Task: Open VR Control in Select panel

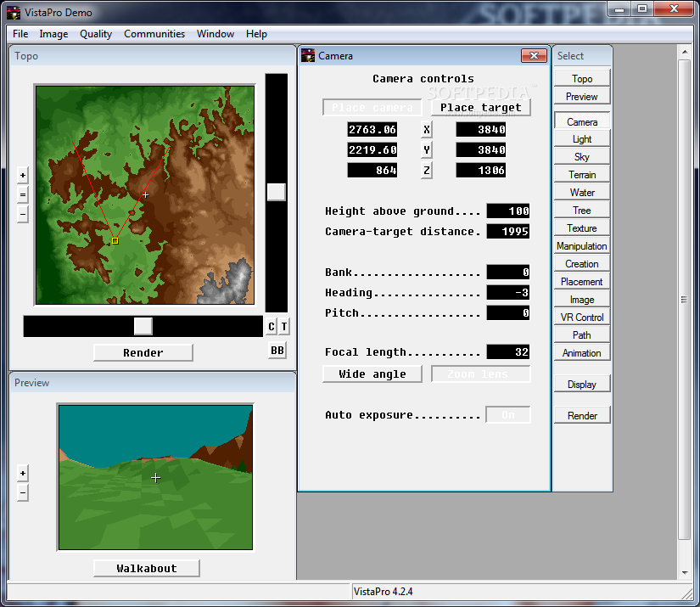Action: 582,318
